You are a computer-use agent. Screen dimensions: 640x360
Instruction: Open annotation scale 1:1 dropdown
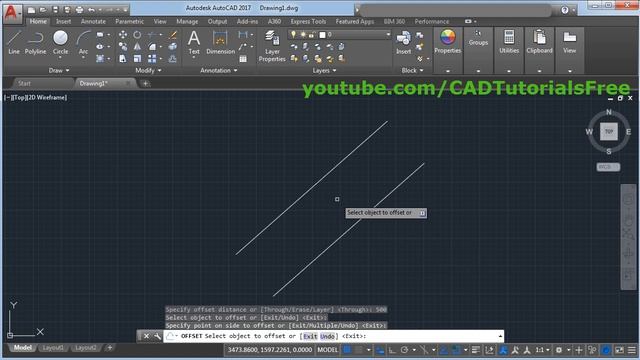(542, 350)
